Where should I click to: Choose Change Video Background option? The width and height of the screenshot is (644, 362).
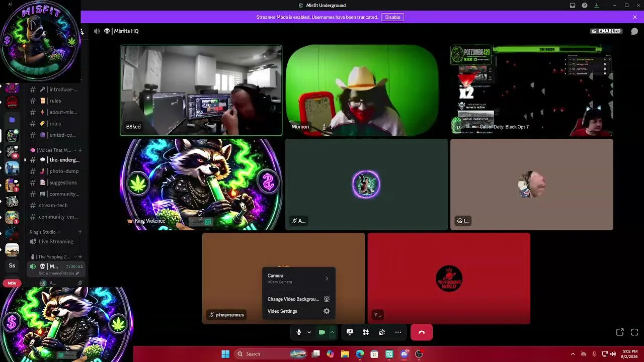pyautogui.click(x=298, y=299)
